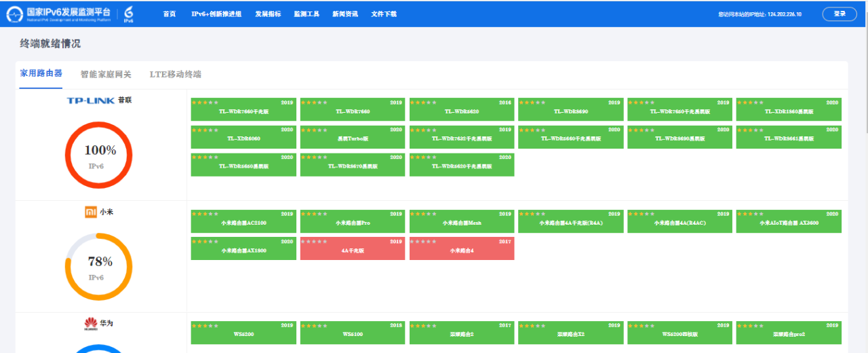Click the 普联 label beside TP-LINK
Image resolution: width=868 pixels, height=353 pixels.
pyautogui.click(x=125, y=100)
